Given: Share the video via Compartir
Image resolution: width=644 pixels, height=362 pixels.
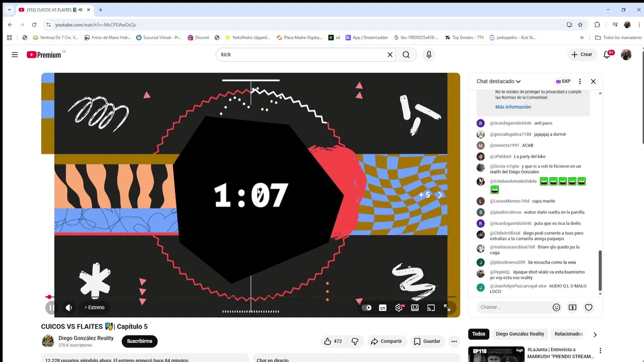Looking at the screenshot, I should pyautogui.click(x=386, y=341).
